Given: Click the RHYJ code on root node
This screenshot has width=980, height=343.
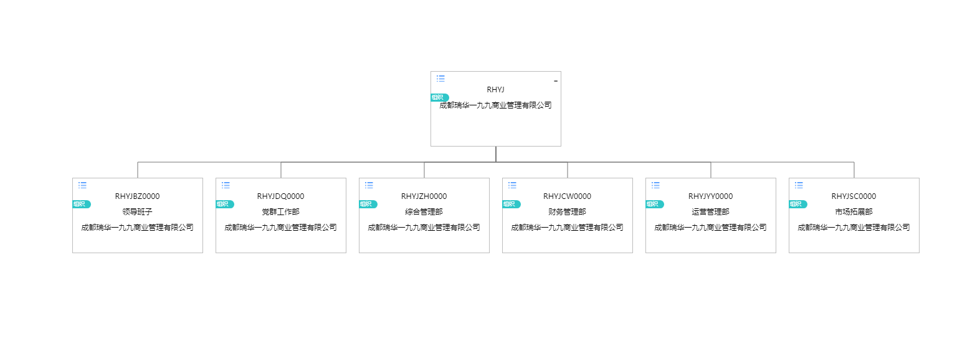Looking at the screenshot, I should click(495, 90).
